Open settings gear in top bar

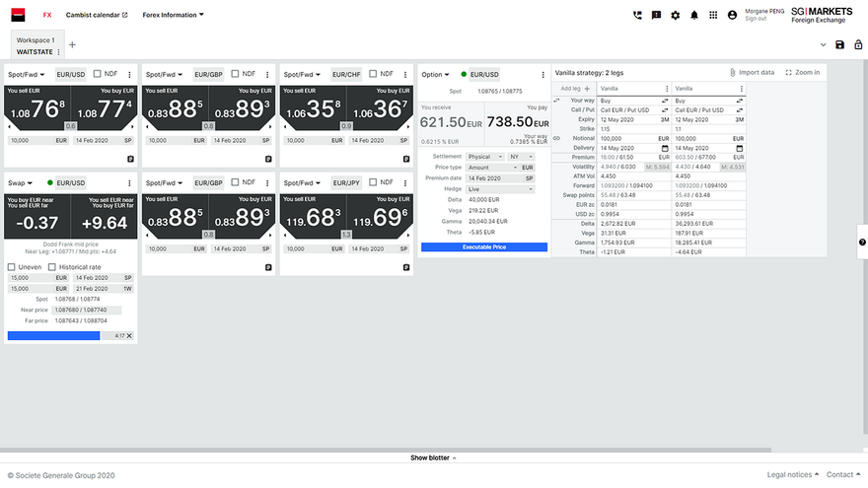coord(676,16)
